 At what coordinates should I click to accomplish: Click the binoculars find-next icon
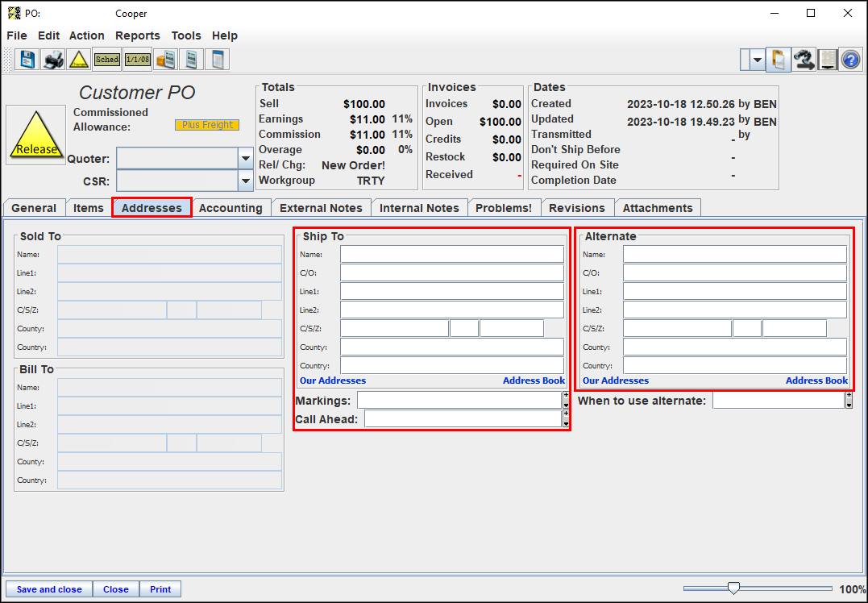click(x=804, y=59)
